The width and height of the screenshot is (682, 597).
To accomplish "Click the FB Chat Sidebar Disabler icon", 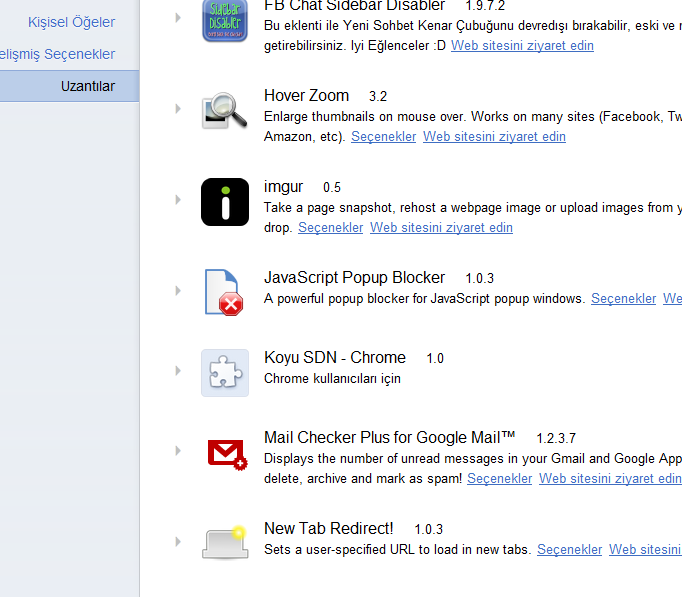I will click(x=225, y=20).
